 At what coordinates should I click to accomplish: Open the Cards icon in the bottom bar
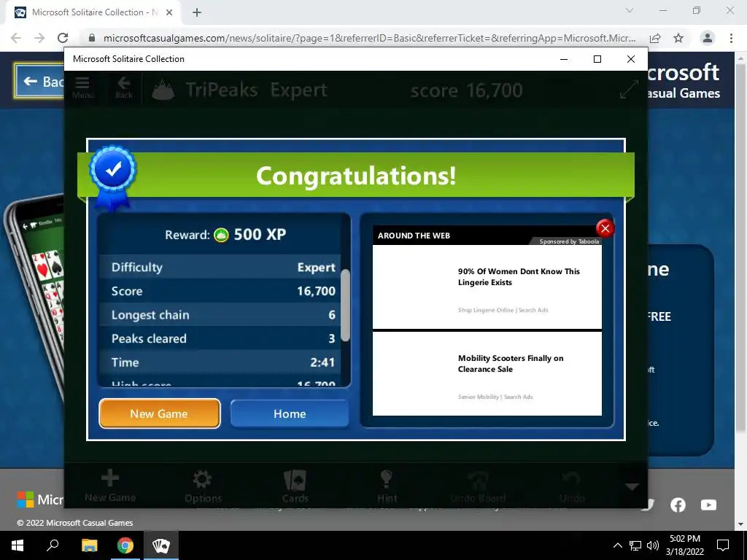click(x=295, y=486)
